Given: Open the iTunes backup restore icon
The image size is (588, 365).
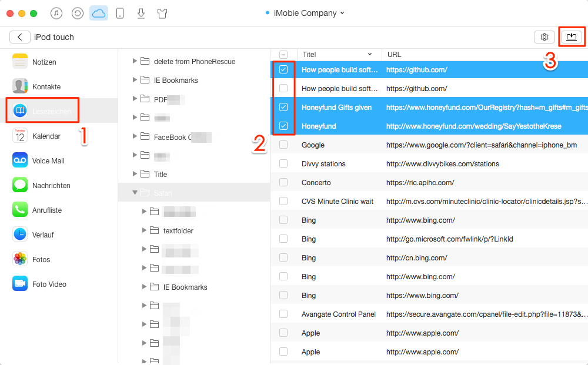Looking at the screenshot, I should (x=77, y=14).
